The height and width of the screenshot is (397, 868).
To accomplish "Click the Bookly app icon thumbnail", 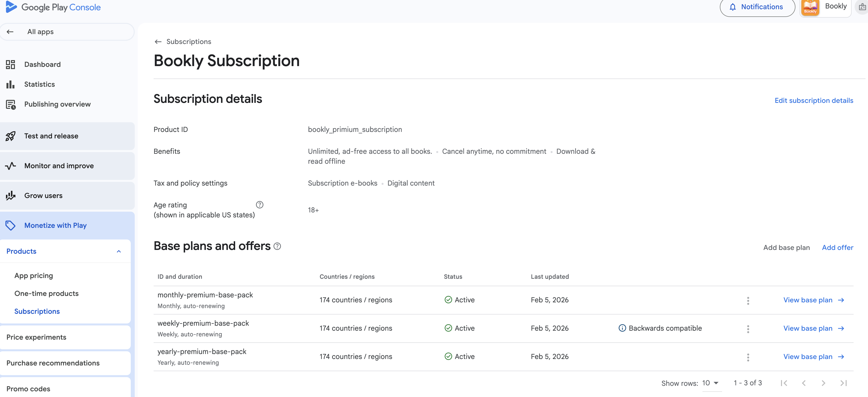I will (x=810, y=7).
